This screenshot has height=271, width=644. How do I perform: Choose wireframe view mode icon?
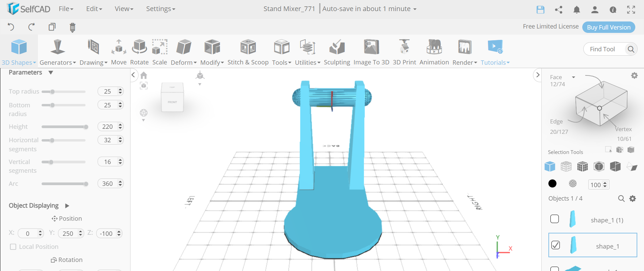[566, 166]
